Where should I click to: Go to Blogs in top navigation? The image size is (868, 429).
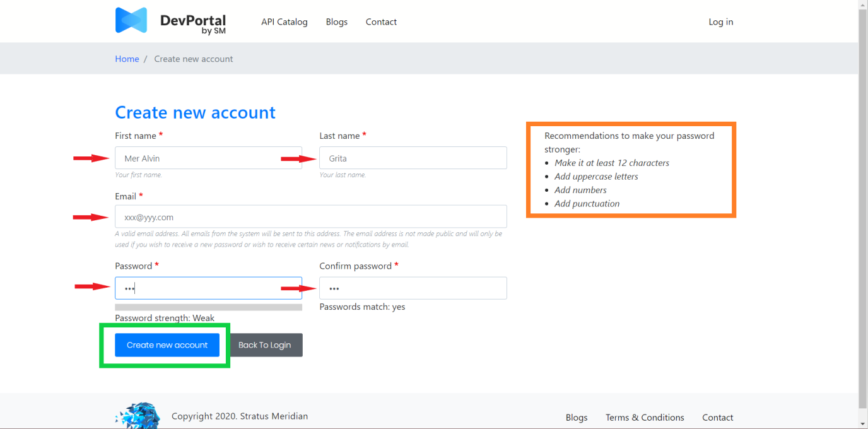tap(337, 22)
